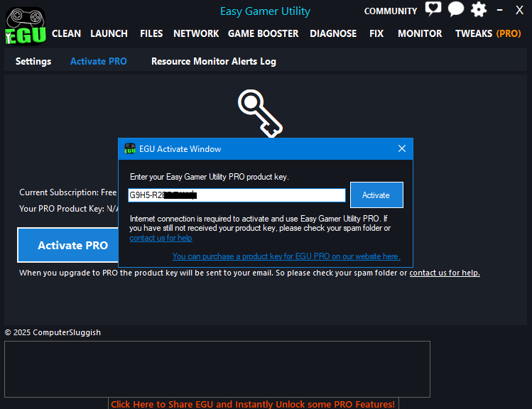Open the settings gear icon
The width and height of the screenshot is (532, 409).
479,9
